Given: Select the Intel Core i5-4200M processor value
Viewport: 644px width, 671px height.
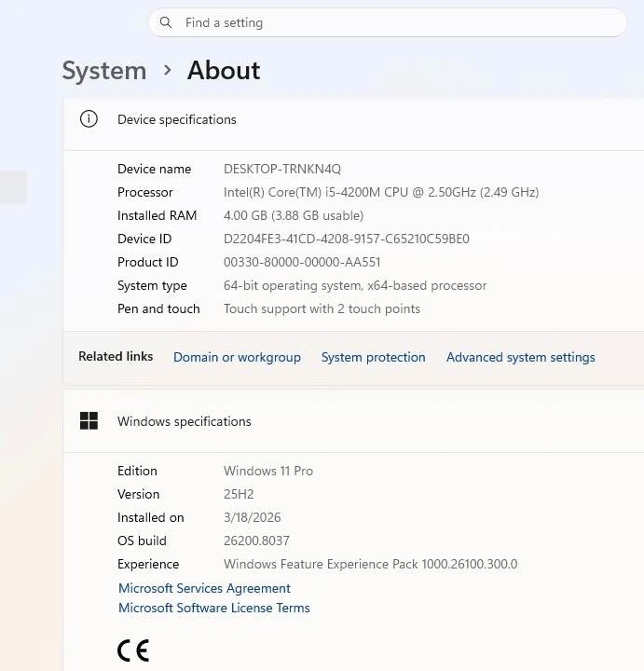Looking at the screenshot, I should click(x=381, y=193).
